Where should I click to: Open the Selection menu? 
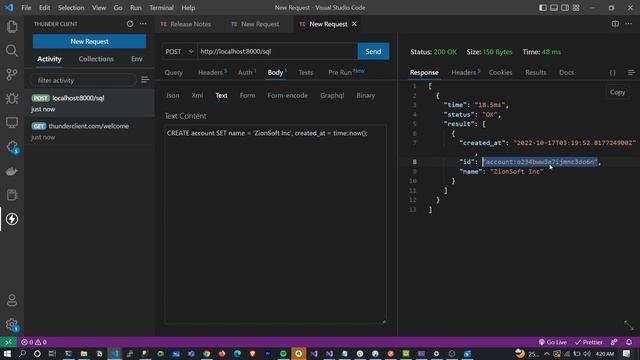[71, 8]
